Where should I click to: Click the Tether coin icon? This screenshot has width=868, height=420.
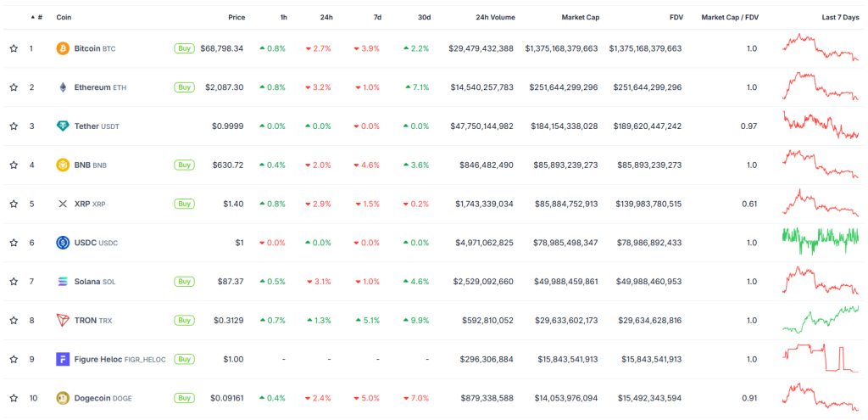[x=63, y=126]
